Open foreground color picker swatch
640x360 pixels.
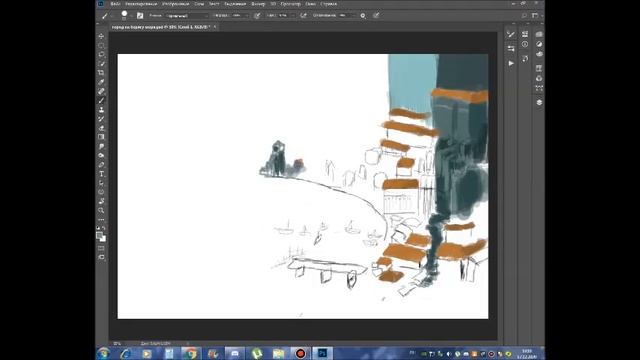click(x=99, y=236)
